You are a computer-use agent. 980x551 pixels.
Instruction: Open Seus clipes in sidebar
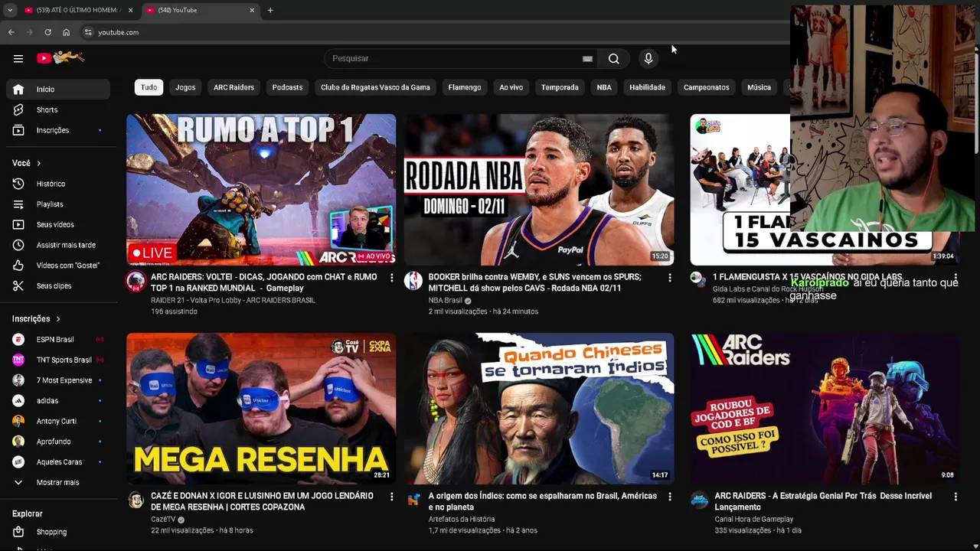coord(58,286)
